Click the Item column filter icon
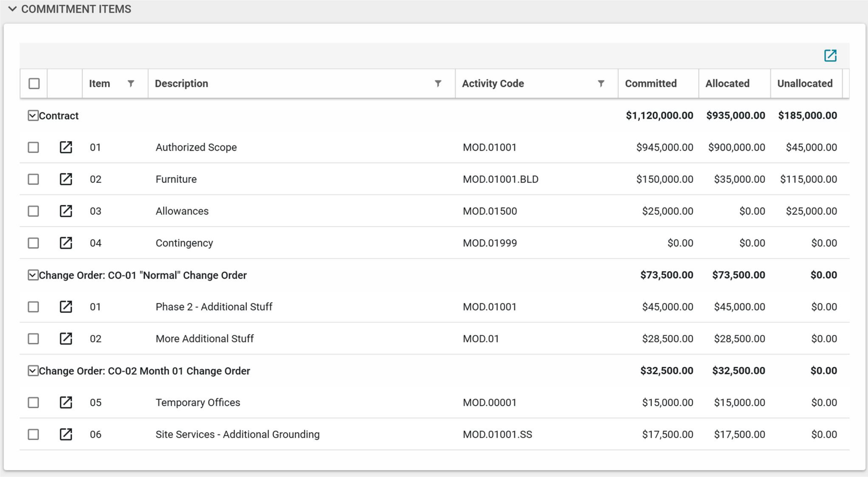 pyautogui.click(x=131, y=83)
